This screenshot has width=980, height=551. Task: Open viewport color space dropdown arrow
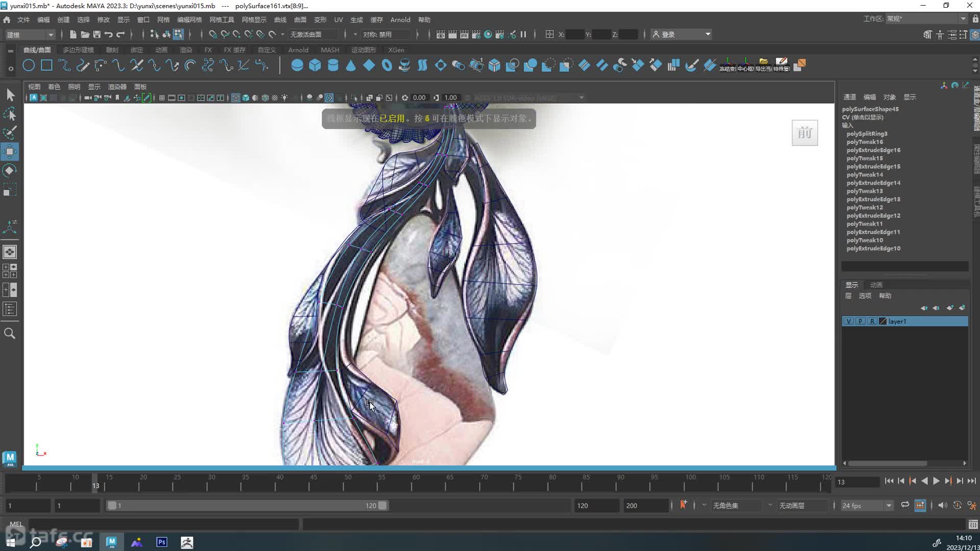tap(581, 98)
